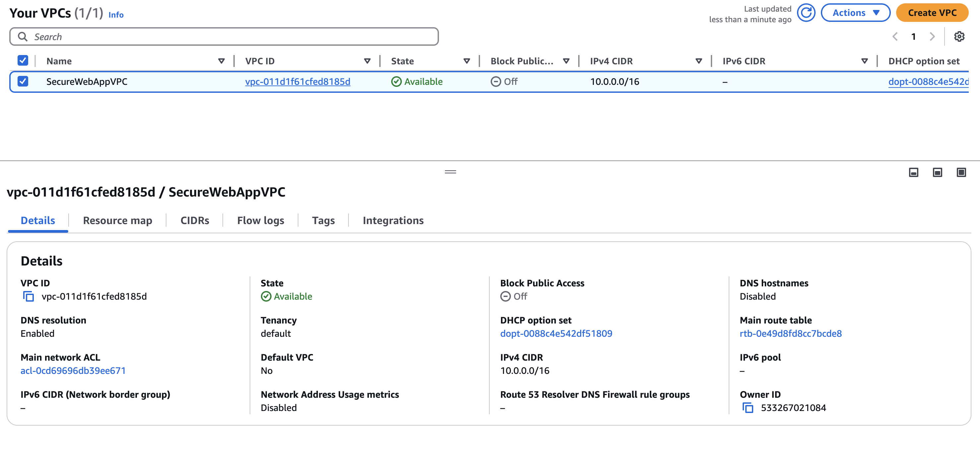The height and width of the screenshot is (470, 980).
Task: Collapse the details panel with the leftmost layout icon
Action: click(913, 172)
